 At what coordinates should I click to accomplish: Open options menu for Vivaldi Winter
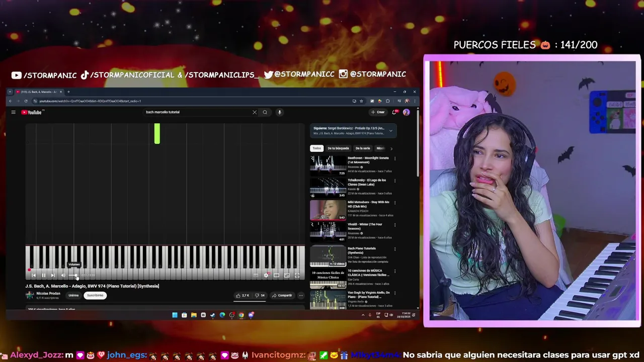pos(394,225)
